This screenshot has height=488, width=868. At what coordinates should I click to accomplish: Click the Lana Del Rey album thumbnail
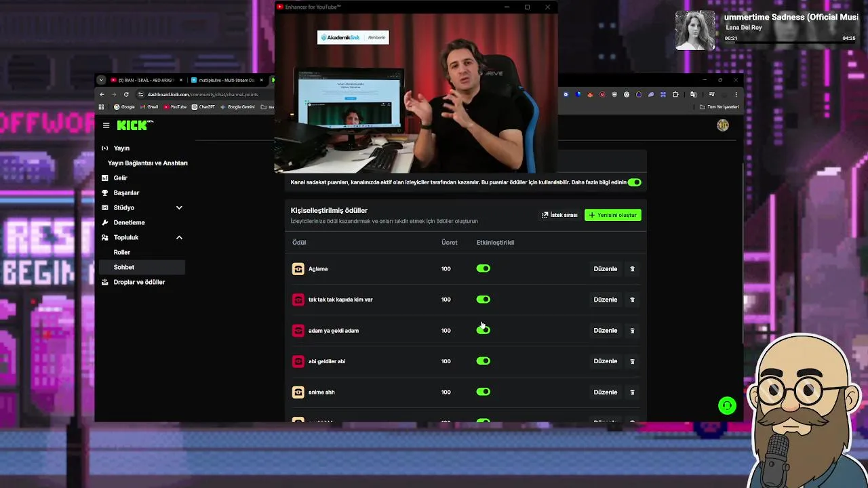click(695, 30)
